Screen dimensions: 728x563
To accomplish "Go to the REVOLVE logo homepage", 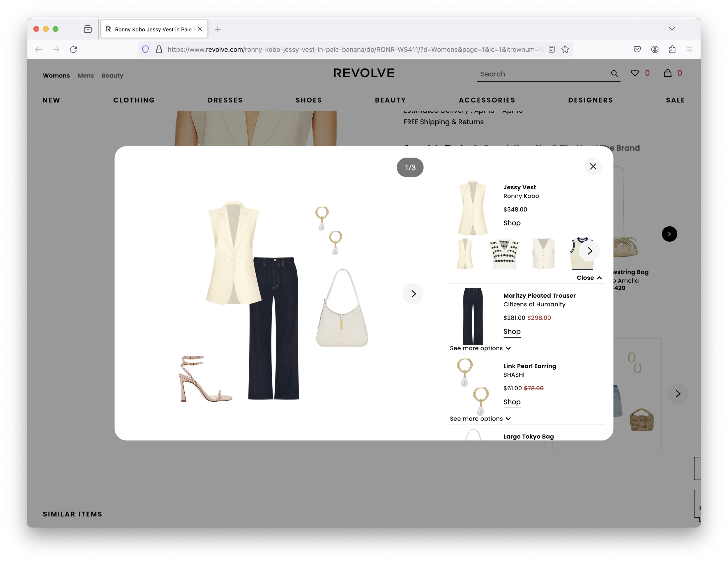I will coord(364,73).
